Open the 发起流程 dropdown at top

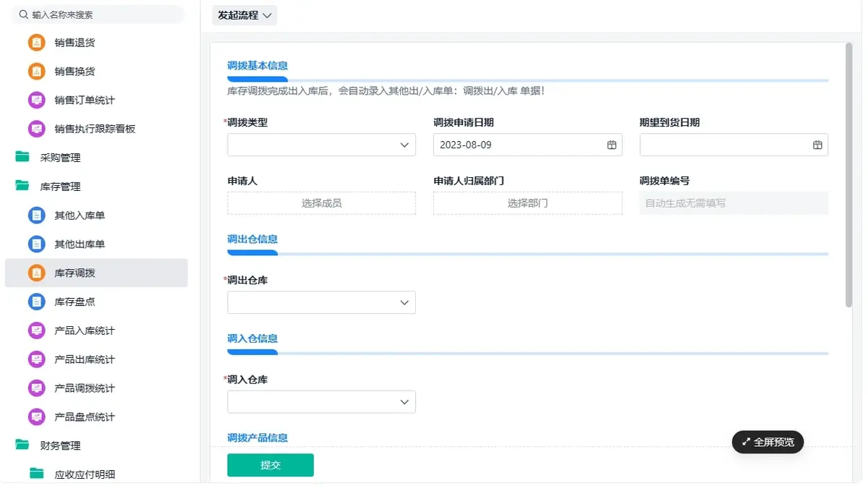pyautogui.click(x=244, y=15)
